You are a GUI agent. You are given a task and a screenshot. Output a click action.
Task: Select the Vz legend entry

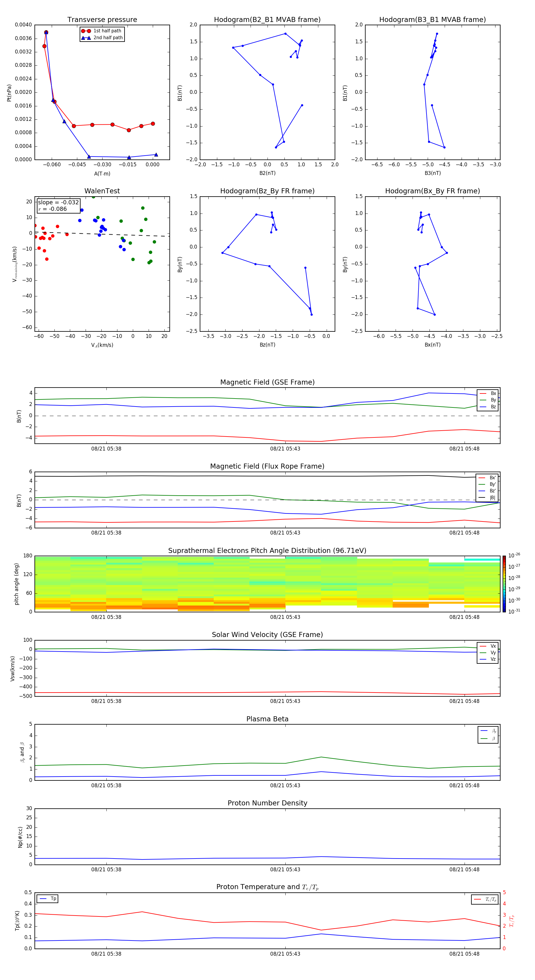tap(488, 659)
